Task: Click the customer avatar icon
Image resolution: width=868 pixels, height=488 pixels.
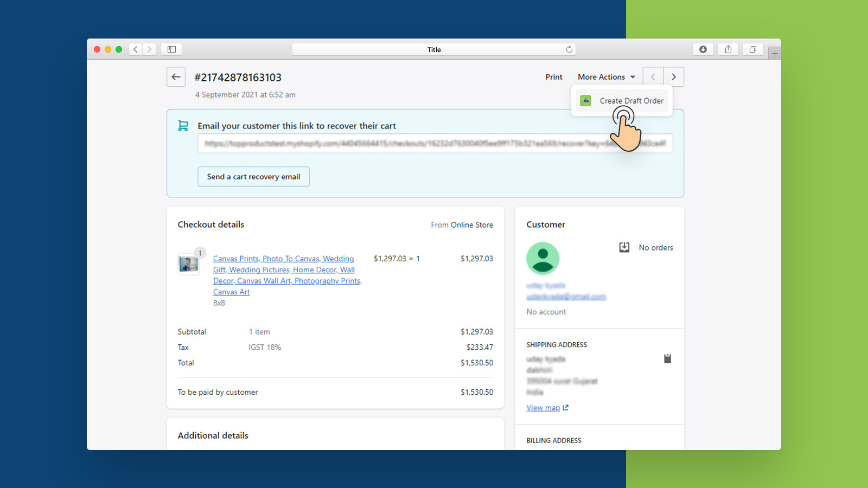Action: [542, 259]
